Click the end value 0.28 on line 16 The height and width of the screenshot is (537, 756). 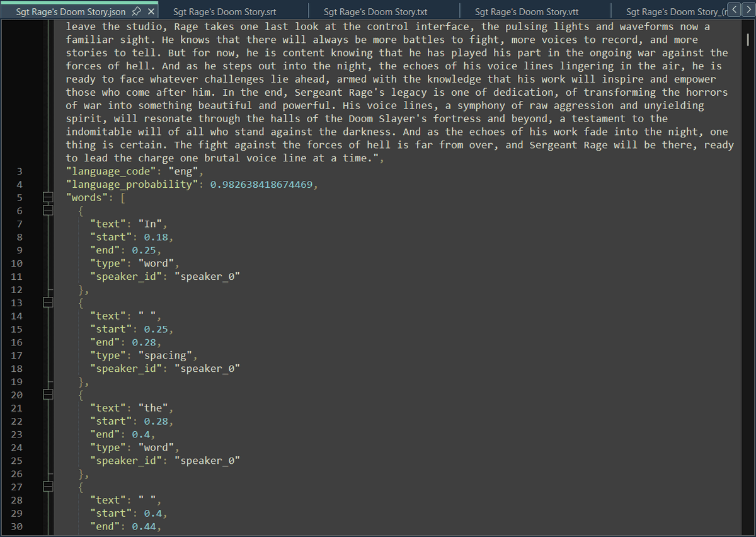point(144,342)
